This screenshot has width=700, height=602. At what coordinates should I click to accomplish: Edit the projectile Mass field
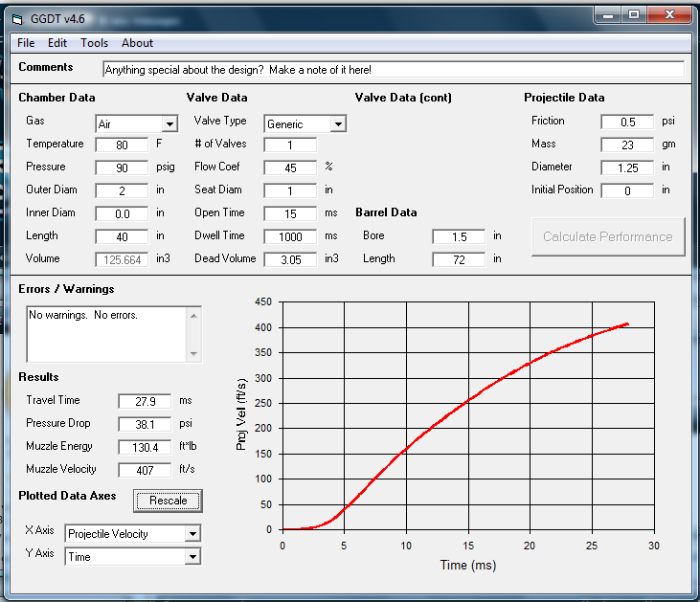point(627,145)
